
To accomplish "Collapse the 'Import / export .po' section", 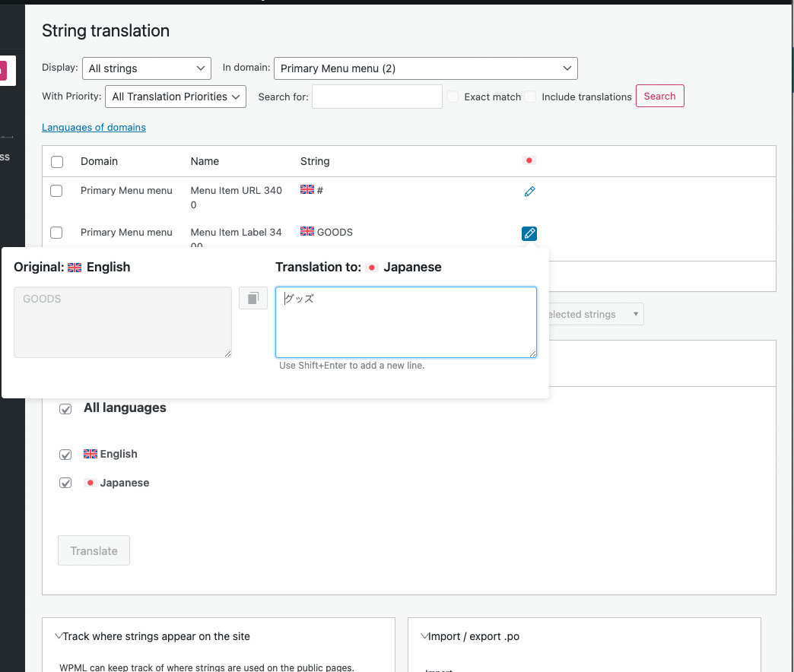I will 469,636.
